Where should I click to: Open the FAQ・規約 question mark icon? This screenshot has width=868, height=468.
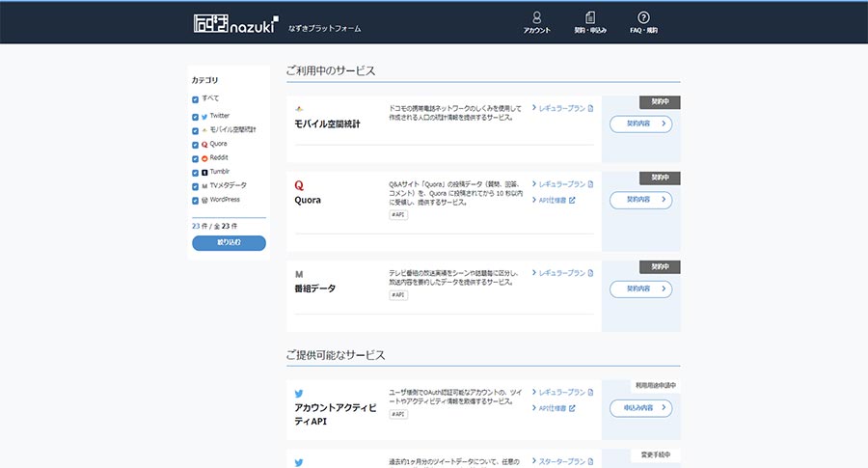[643, 17]
